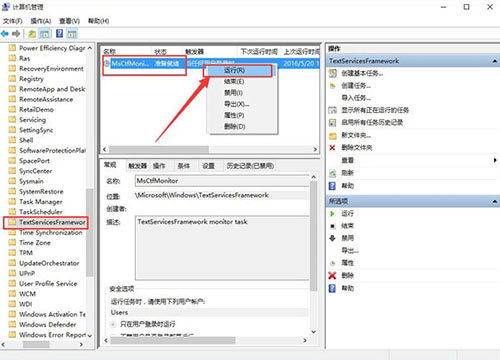Switch to the 操作 tab in details
This screenshot has height=360, width=500.
click(159, 166)
